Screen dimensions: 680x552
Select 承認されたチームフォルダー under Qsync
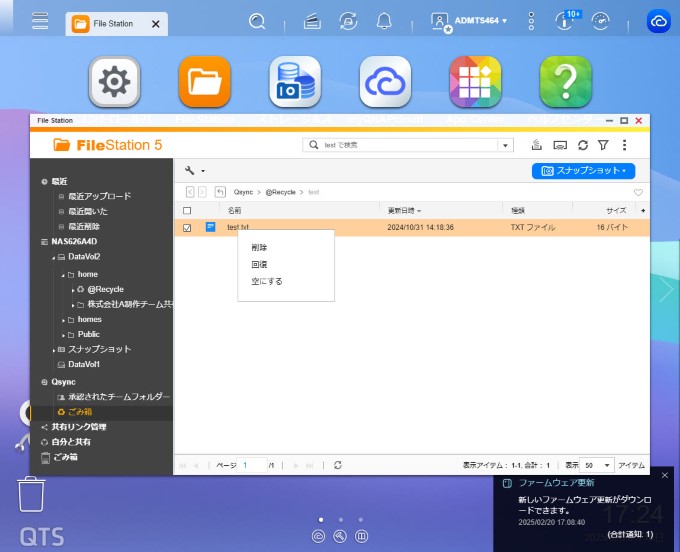pos(119,397)
